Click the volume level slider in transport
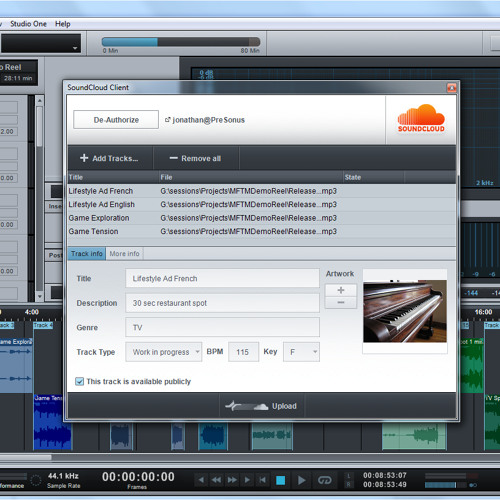500x500 pixels. click(445, 485)
